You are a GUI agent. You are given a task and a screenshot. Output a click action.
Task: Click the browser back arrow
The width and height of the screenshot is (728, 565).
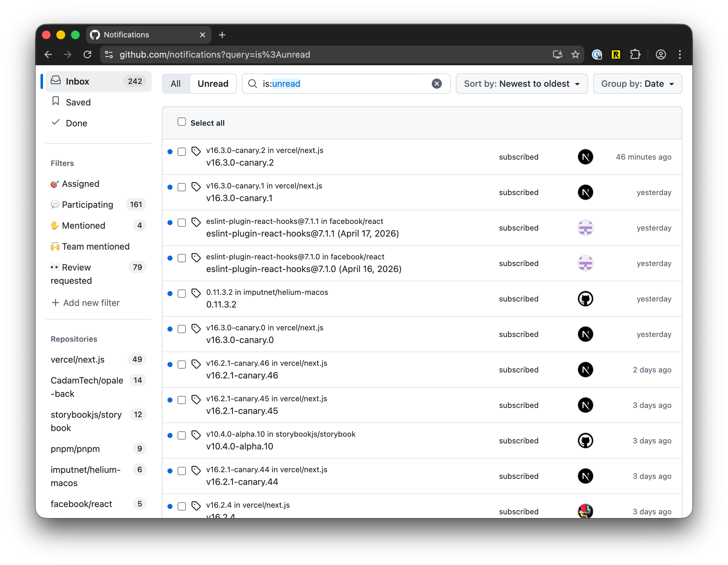point(48,54)
